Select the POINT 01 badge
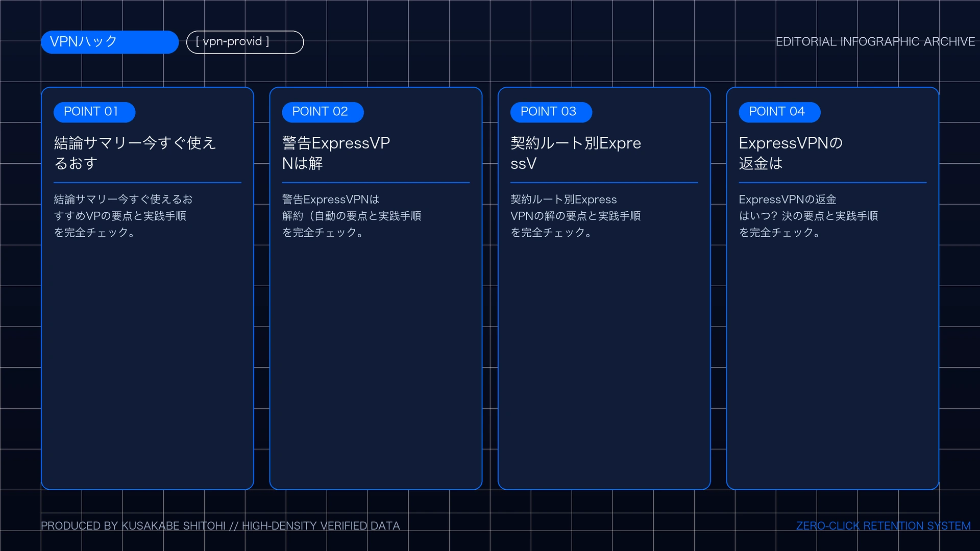Viewport: 980px width, 551px height. pyautogui.click(x=94, y=112)
